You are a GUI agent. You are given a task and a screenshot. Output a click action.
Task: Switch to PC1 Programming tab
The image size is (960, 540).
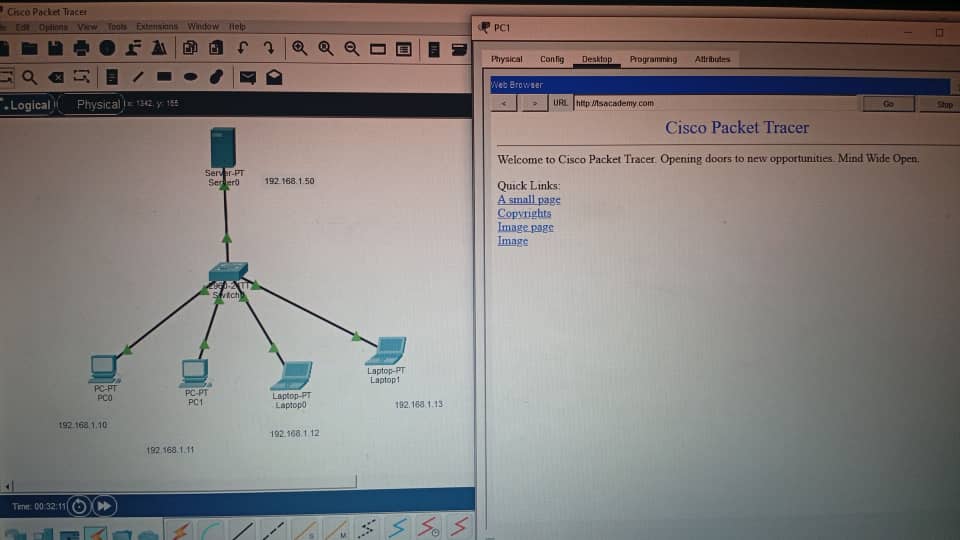653,59
